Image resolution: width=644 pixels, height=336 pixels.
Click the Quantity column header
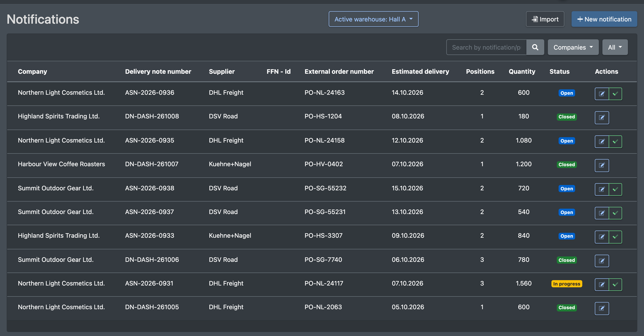522,71
